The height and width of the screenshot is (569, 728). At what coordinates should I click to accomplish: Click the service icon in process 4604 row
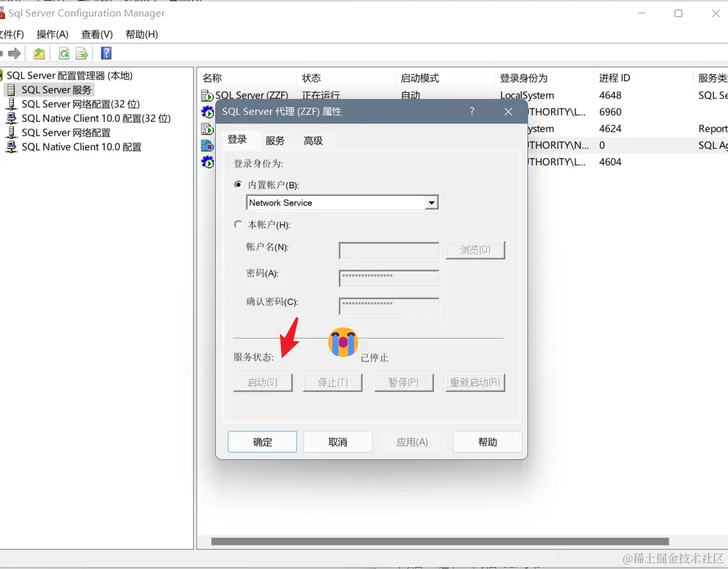[208, 162]
